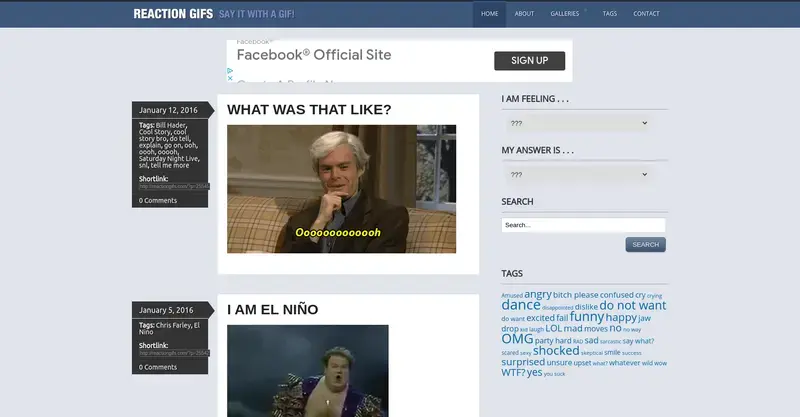Click the January 5, 2016 date label
The width and height of the screenshot is (800, 417).
coord(166,310)
